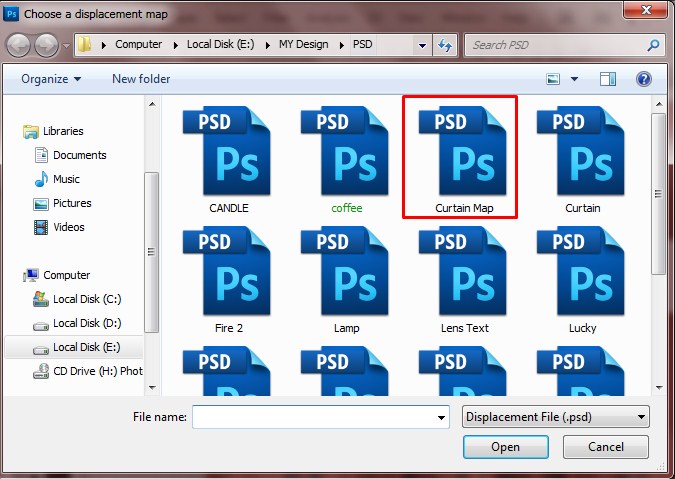Select the coffee PSD file icon
Viewport: 675px width, 479px height.
345,151
